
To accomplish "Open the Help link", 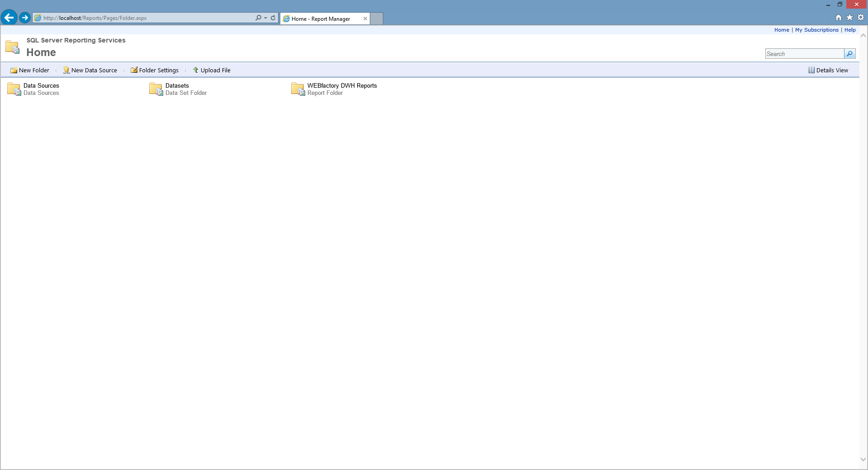I will pyautogui.click(x=850, y=30).
